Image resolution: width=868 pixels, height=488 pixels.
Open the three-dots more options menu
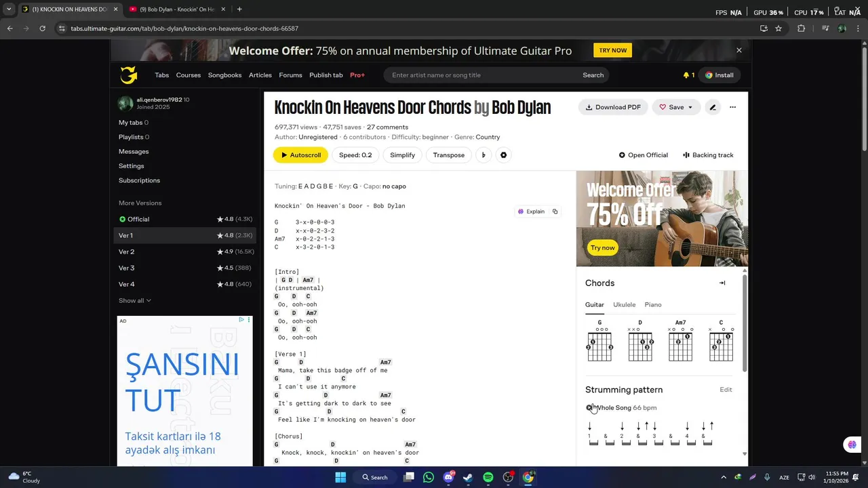point(732,107)
